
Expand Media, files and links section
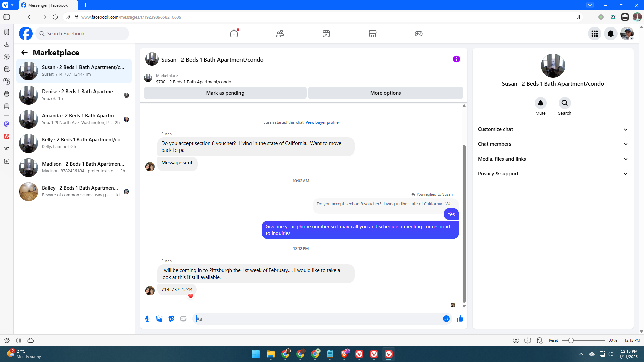pyautogui.click(x=553, y=159)
